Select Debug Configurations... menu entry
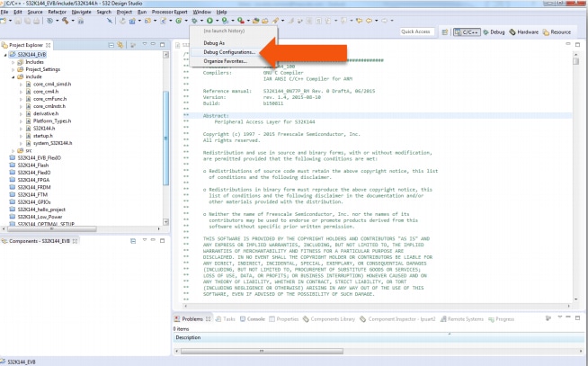Image resolution: width=588 pixels, height=366 pixels. (229, 51)
